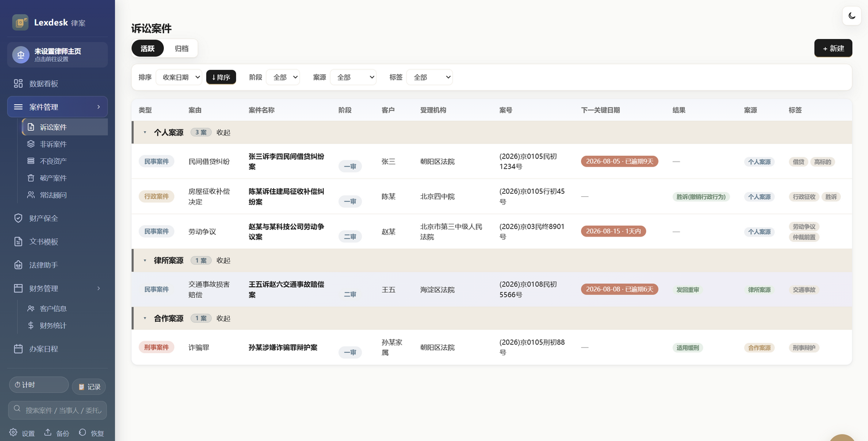This screenshot has height=441, width=868.
Task: Open 未设置律师主页 profile settings
Action: click(58, 55)
